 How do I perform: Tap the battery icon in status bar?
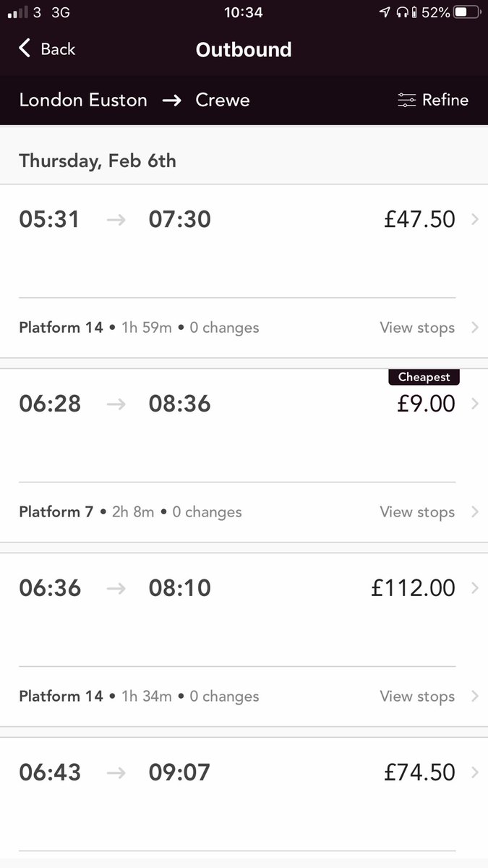pos(466,12)
